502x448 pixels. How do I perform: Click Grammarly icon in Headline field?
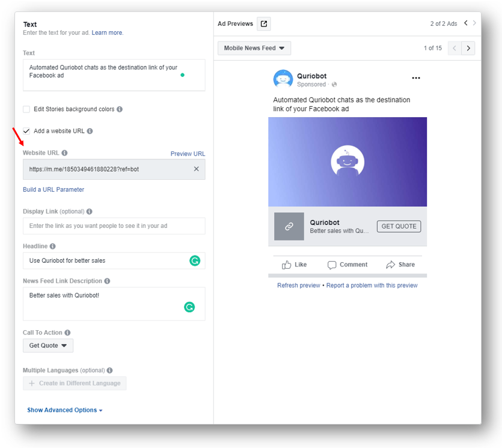(x=195, y=260)
